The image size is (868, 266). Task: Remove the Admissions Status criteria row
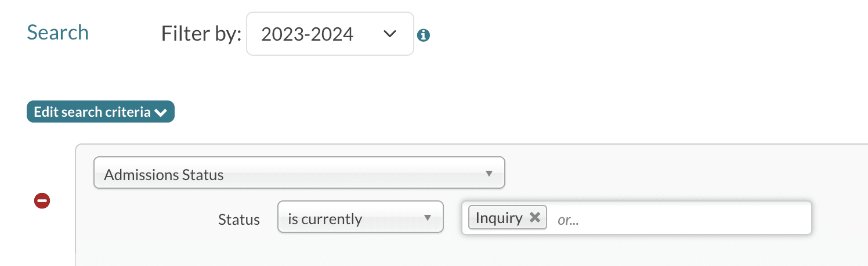pos(42,201)
